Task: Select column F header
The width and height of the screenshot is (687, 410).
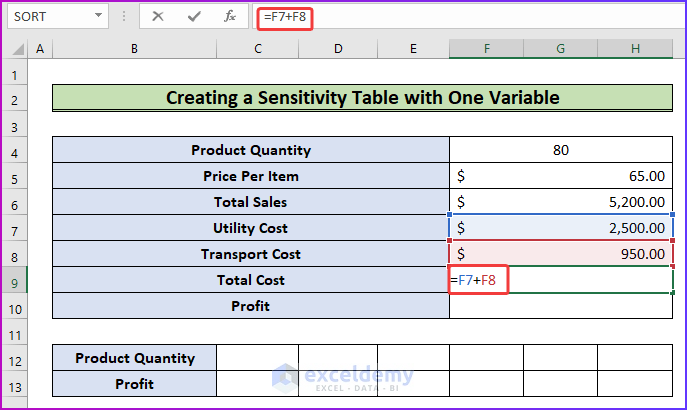Action: (x=486, y=49)
